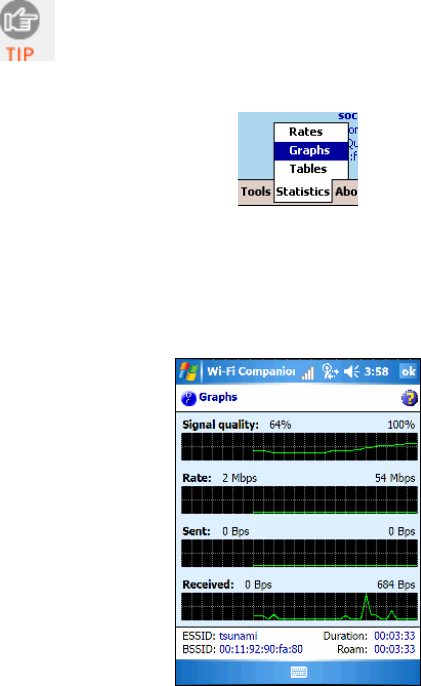421x686 pixels.
Task: Show the on-screen keyboard icon
Action: 299,672
